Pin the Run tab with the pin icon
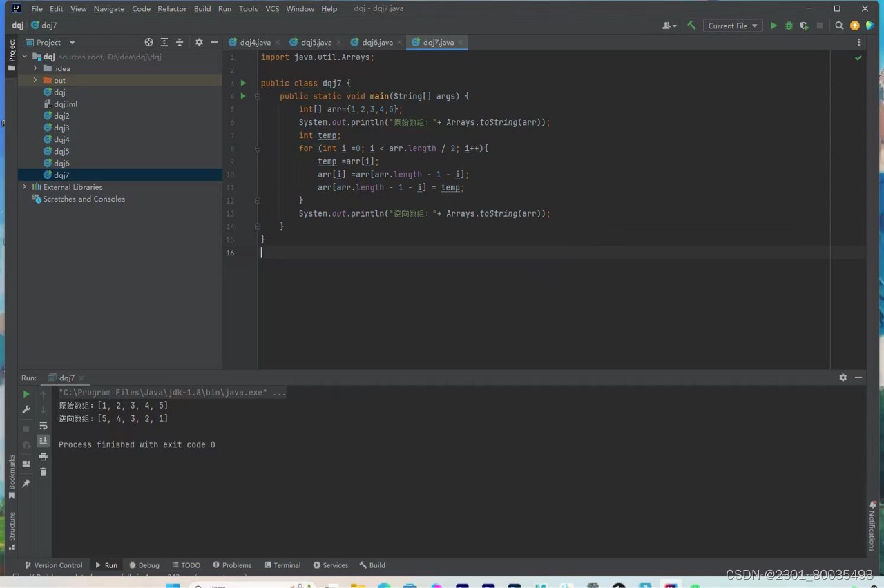Image resolution: width=884 pixels, height=588 pixels. click(x=26, y=483)
